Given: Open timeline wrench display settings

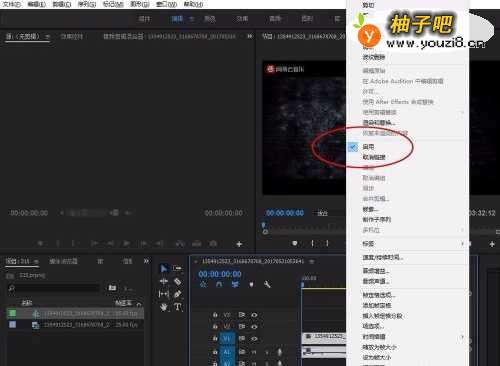Looking at the screenshot, I should 267,284.
